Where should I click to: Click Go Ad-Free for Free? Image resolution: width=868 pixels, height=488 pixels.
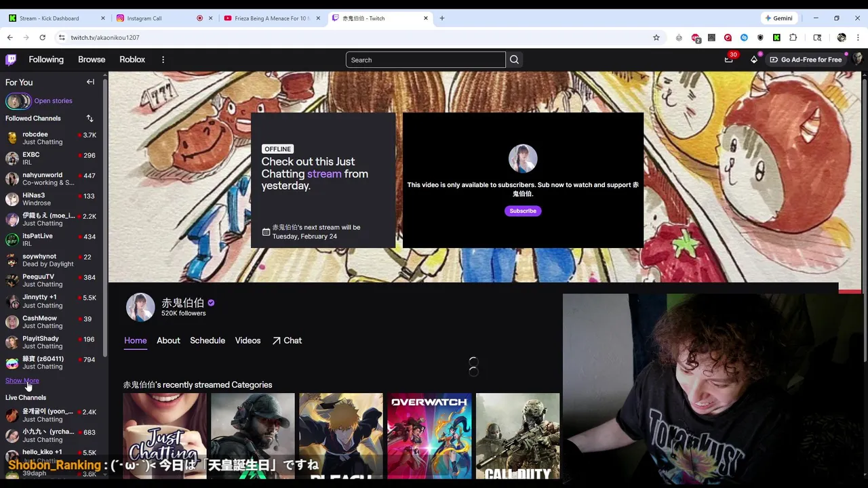pos(806,60)
